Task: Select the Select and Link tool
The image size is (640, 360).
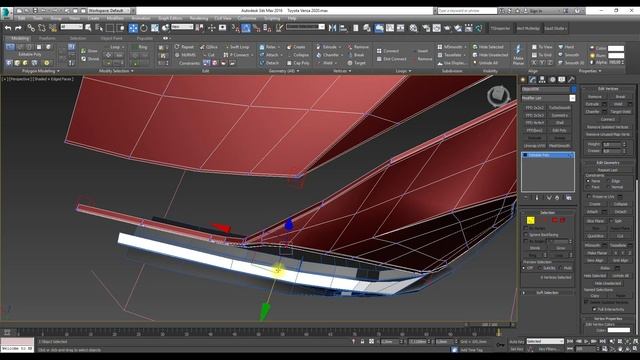Action: [x=31, y=28]
